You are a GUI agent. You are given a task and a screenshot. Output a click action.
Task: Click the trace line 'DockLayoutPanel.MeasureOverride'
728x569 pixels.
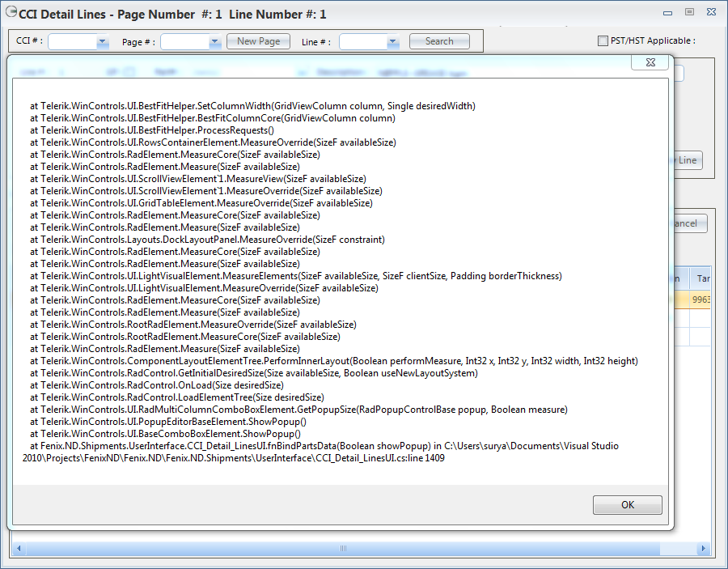point(207,240)
